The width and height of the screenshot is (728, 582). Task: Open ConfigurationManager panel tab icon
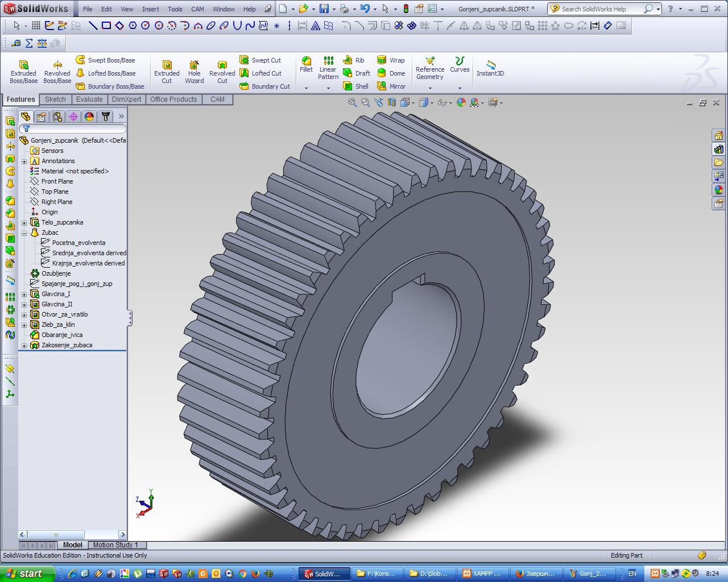tap(57, 117)
